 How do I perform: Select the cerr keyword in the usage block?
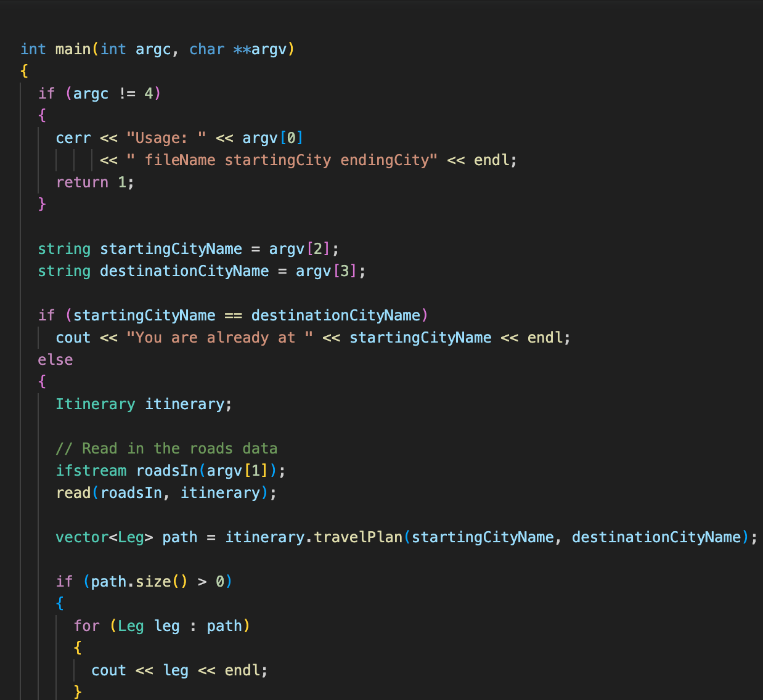coord(73,137)
